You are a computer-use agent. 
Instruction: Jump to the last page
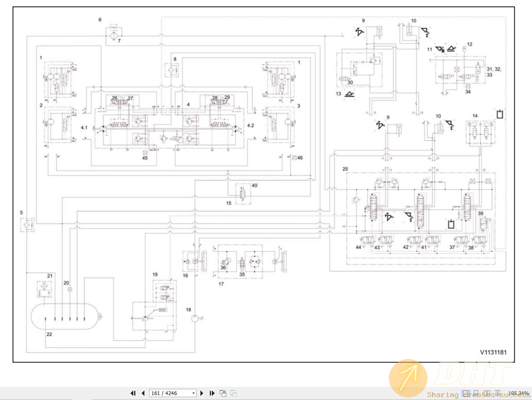tap(212, 393)
